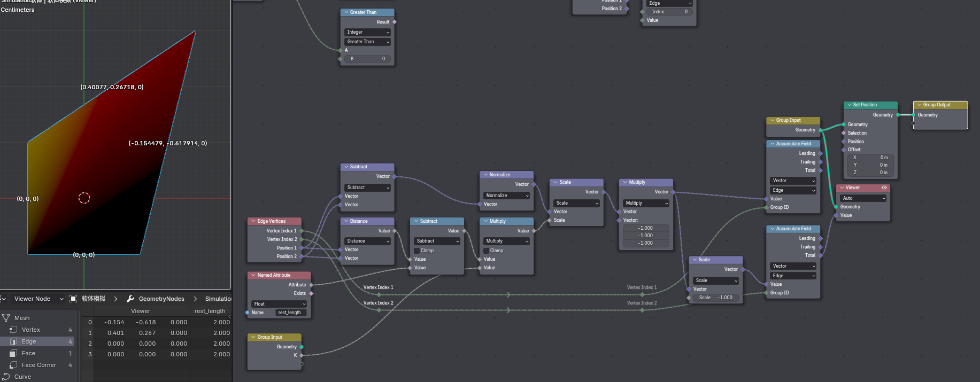Open the Float type dropdown in Named Attribute
980x382 pixels.
click(279, 304)
